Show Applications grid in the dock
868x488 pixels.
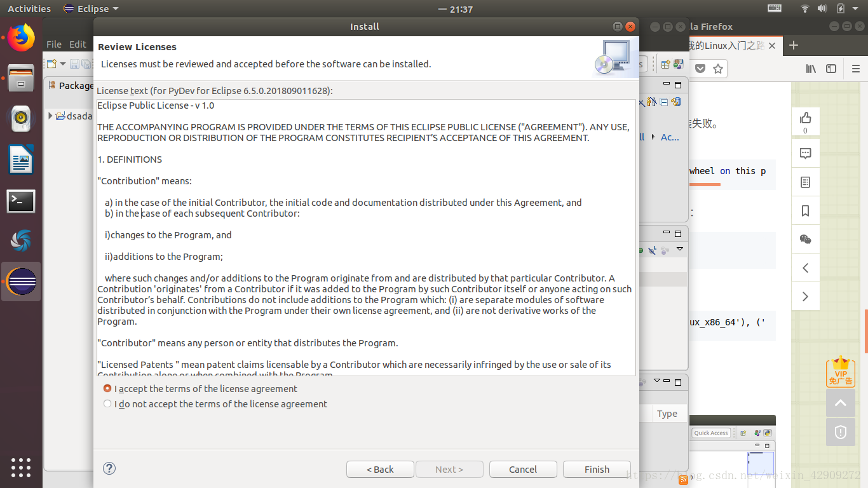pos(21,467)
